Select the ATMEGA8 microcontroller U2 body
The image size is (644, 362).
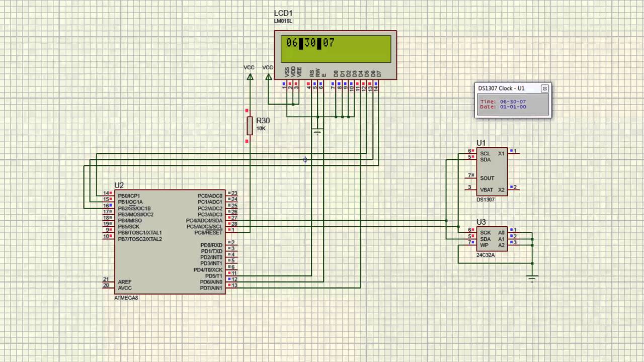tap(170, 242)
